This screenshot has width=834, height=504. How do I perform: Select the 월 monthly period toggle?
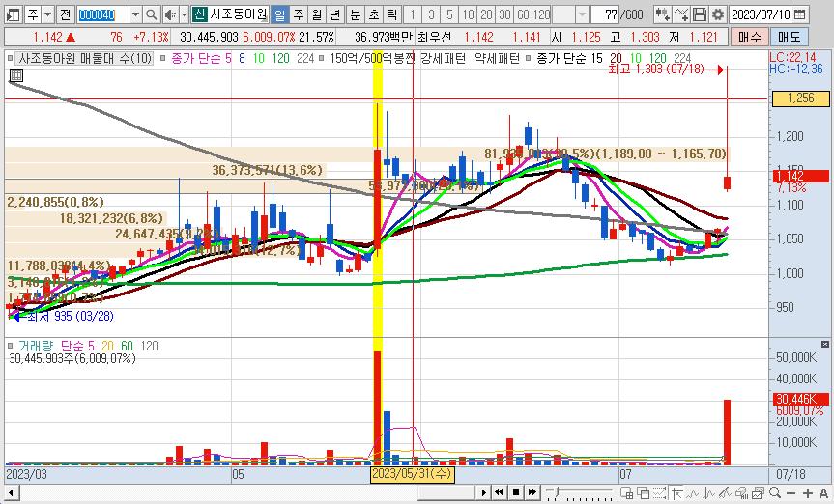point(317,14)
